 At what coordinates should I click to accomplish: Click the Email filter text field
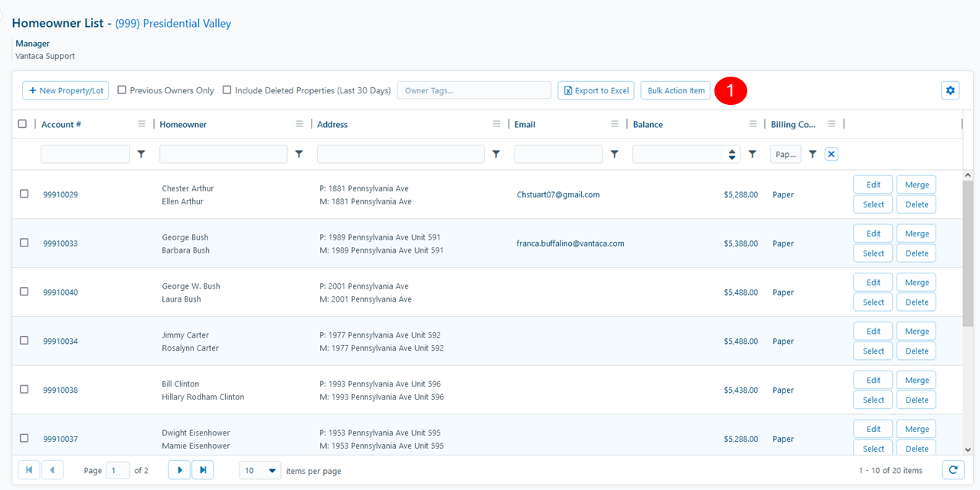(558, 154)
